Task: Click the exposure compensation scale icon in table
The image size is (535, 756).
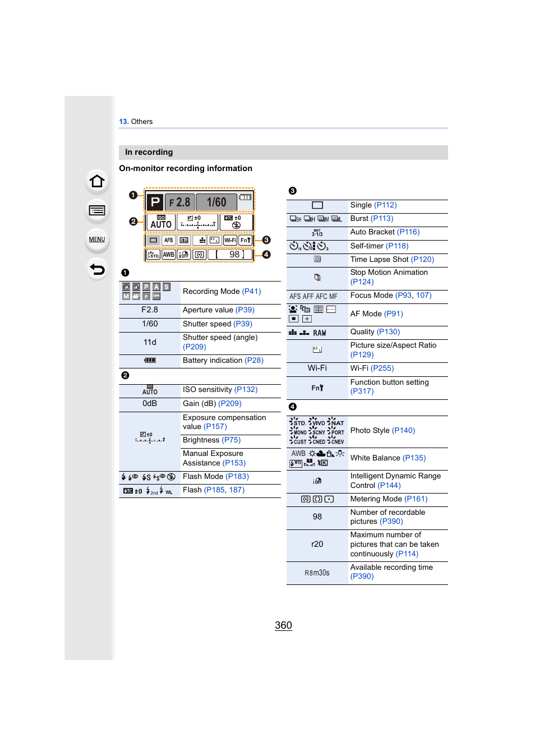Action: (150, 437)
